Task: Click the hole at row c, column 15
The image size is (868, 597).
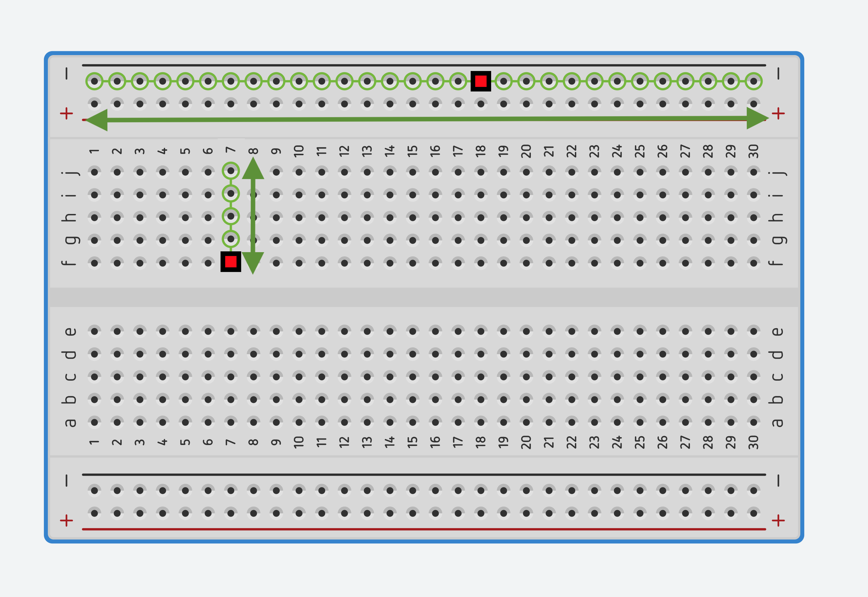Action: click(413, 377)
